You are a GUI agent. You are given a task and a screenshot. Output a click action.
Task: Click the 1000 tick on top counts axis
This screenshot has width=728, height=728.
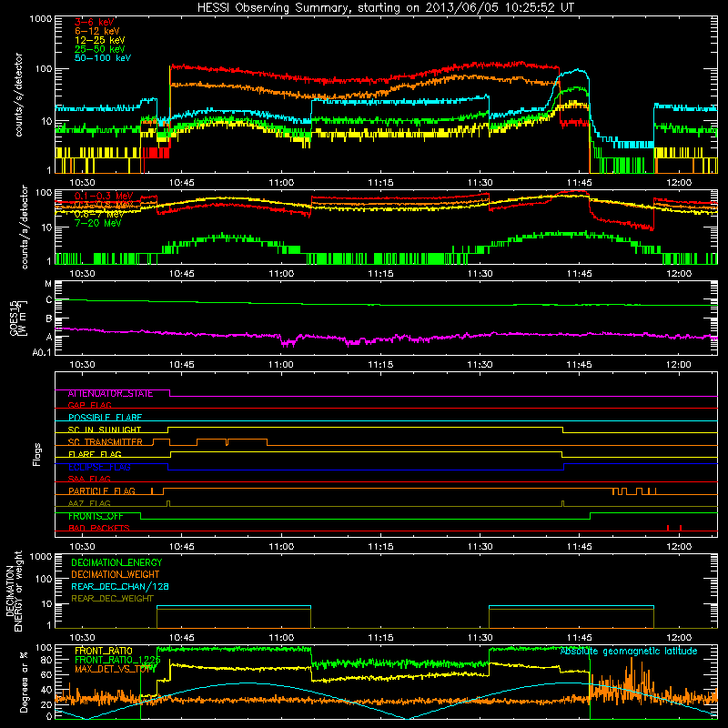tap(40, 19)
